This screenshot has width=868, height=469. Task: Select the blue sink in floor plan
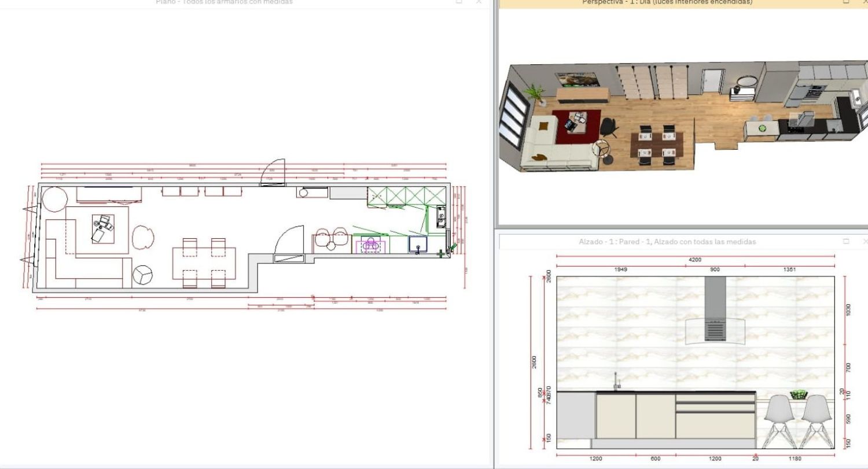(418, 245)
